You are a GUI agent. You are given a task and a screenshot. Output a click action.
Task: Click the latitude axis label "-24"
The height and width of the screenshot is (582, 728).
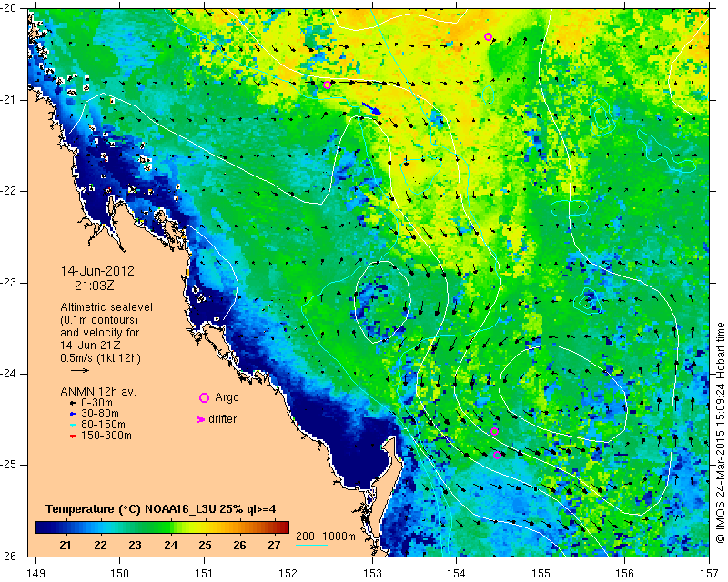click(x=8, y=374)
